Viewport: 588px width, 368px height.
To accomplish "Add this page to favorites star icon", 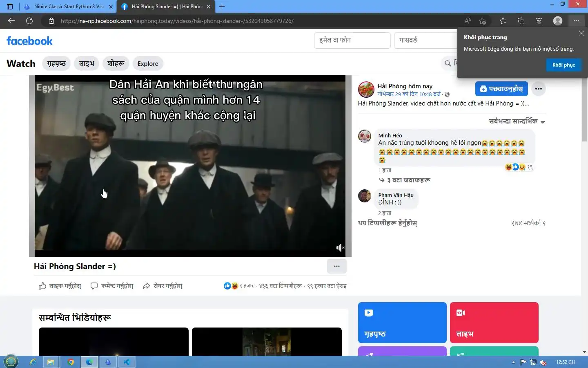I will coord(483,21).
